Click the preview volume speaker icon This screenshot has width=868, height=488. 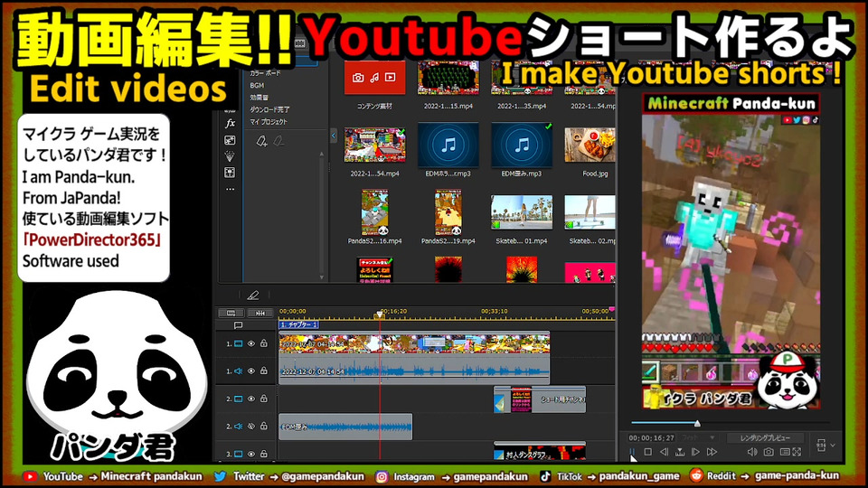coord(751,452)
